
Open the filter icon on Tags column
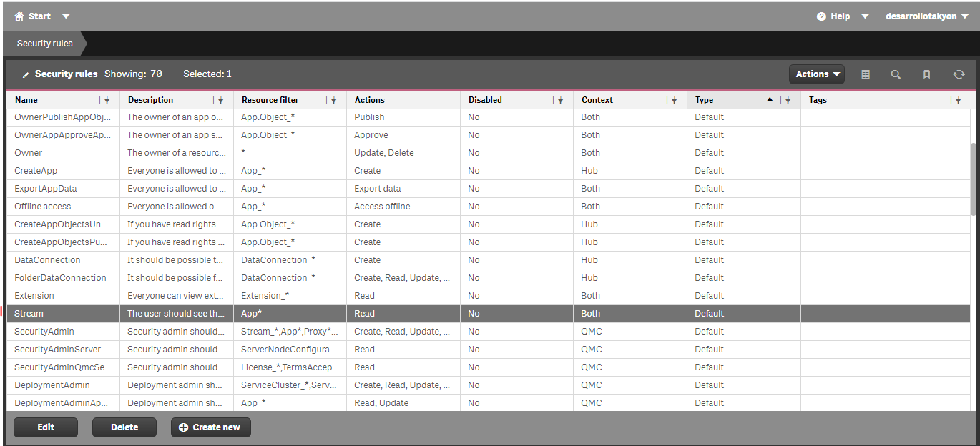coord(956,100)
